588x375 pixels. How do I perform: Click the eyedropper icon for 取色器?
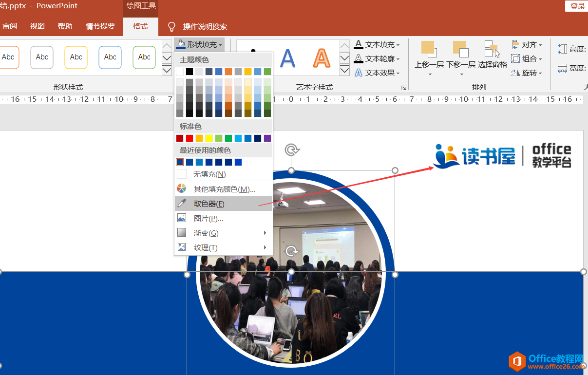click(x=182, y=203)
